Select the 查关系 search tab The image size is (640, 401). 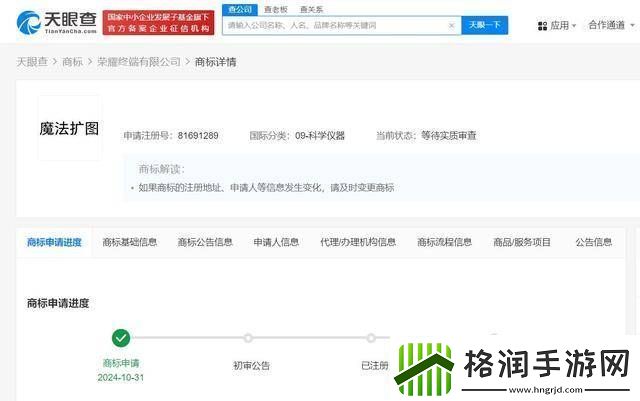point(311,9)
